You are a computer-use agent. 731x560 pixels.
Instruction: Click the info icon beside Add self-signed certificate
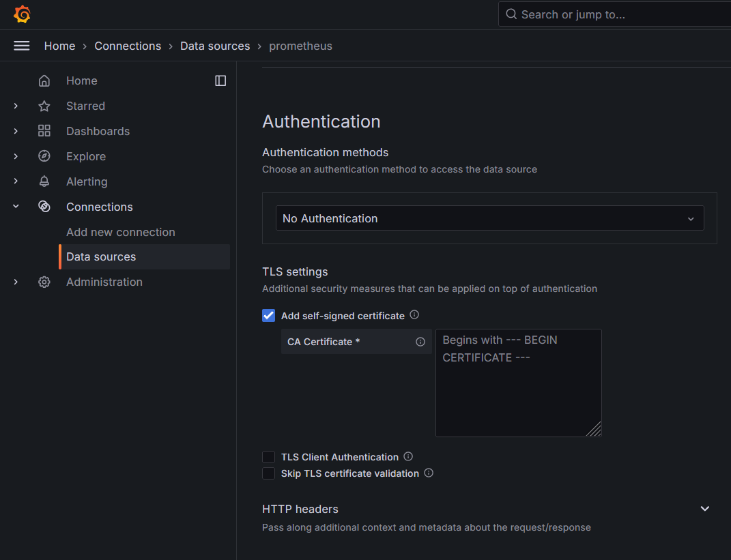click(414, 315)
